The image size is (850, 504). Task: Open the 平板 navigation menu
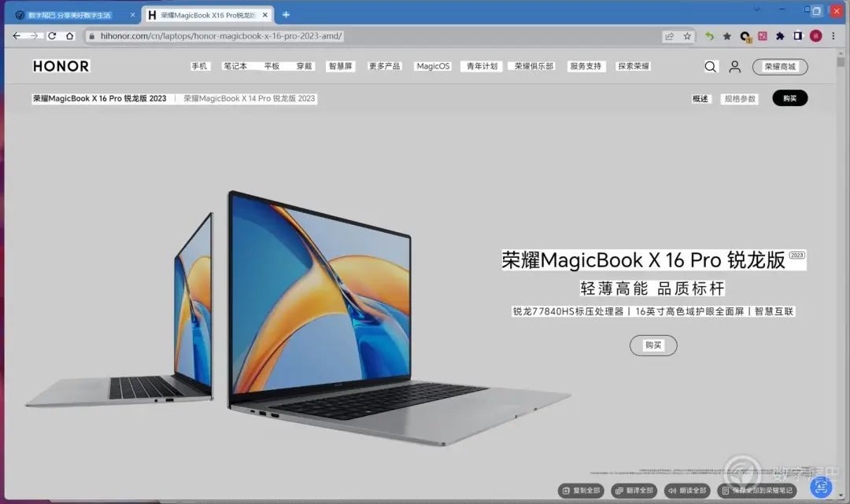coord(272,66)
